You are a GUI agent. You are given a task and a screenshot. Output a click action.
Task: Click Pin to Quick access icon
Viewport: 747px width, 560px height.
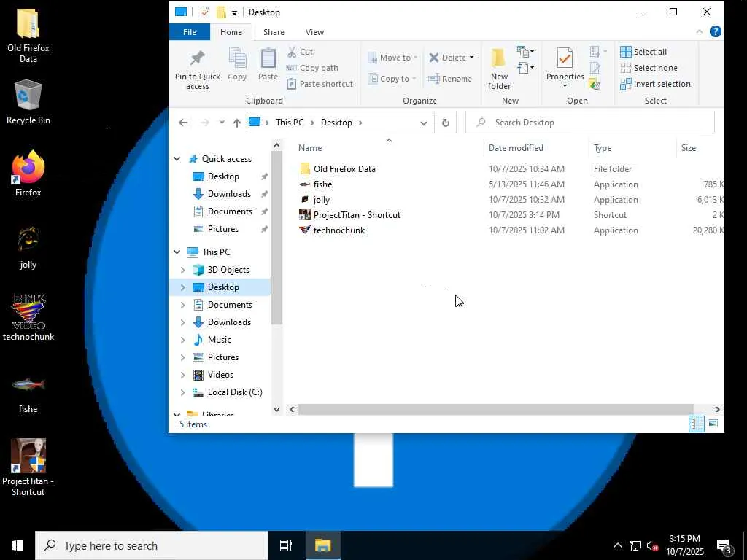(x=197, y=59)
